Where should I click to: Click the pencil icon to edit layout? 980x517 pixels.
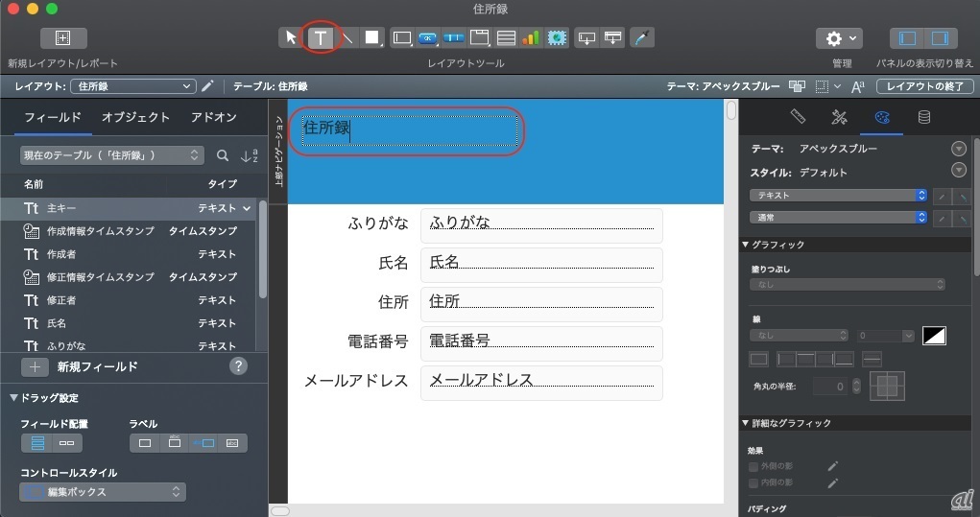[x=208, y=86]
